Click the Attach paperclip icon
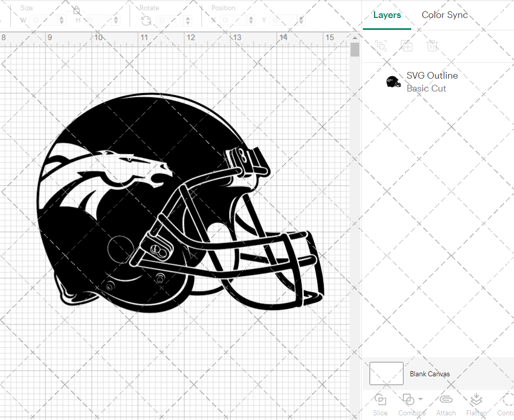The image size is (514, 420). point(446,400)
